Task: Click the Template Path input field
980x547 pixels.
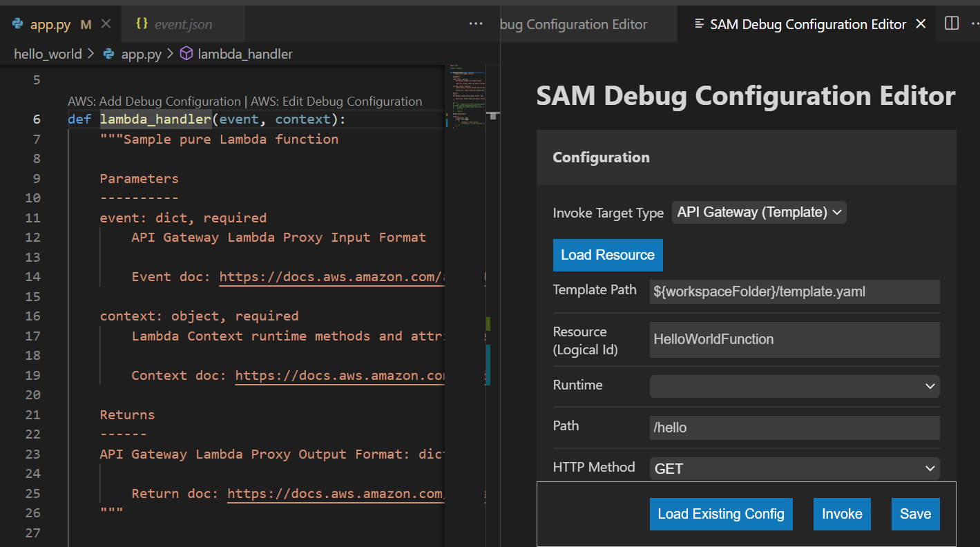Action: tap(795, 291)
